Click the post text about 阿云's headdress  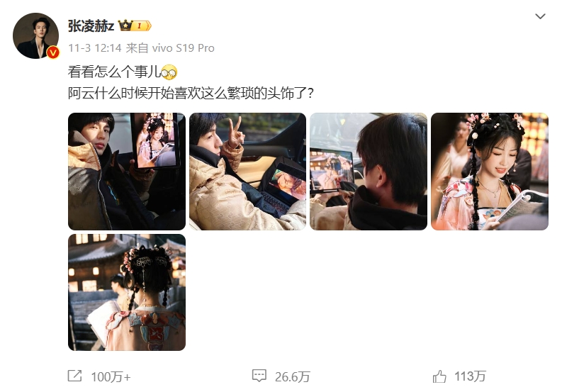click(x=191, y=94)
